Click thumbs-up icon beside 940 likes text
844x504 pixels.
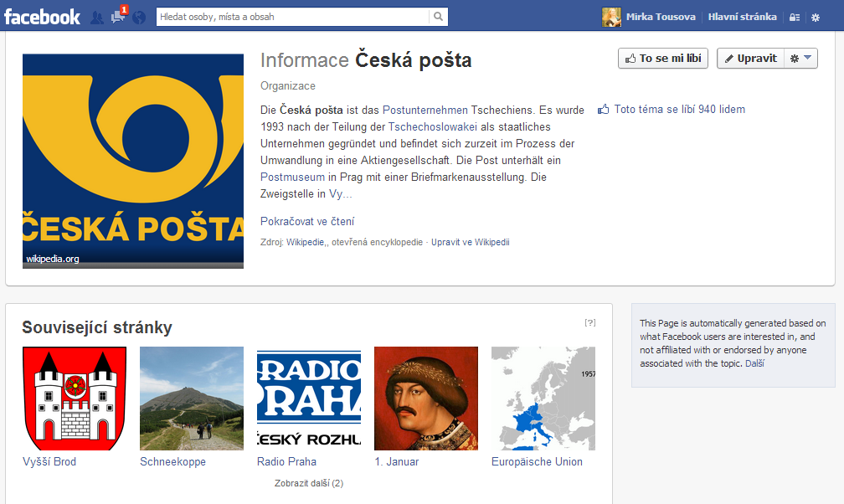click(x=604, y=110)
